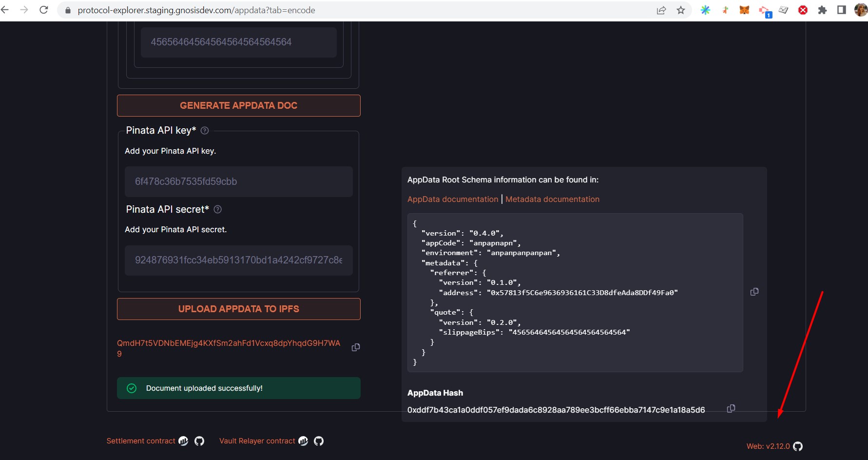Click the 'AppData Hash' heading
Viewport: 868px width, 460px height.
click(x=435, y=393)
